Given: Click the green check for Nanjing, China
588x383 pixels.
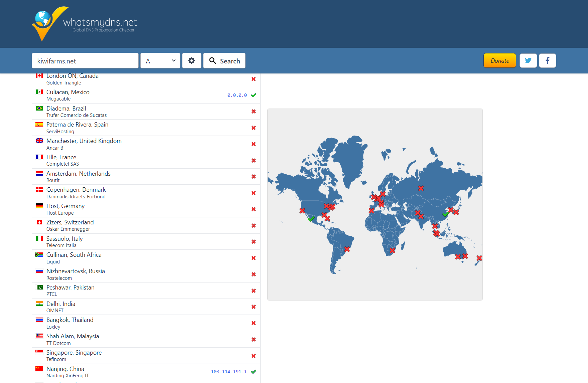Looking at the screenshot, I should 254,372.
